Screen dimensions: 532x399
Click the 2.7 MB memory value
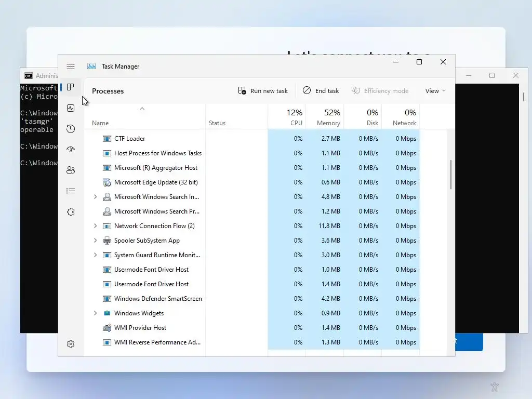[x=331, y=138]
